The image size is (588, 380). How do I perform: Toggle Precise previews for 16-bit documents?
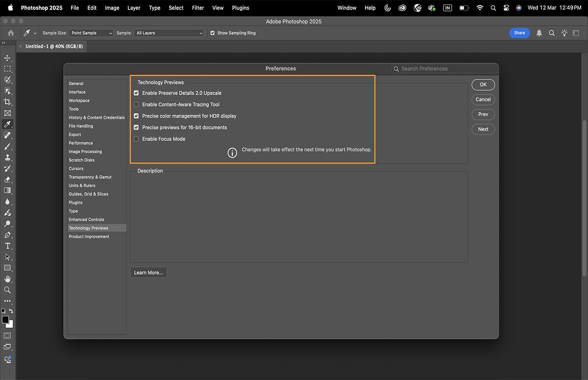coord(136,127)
